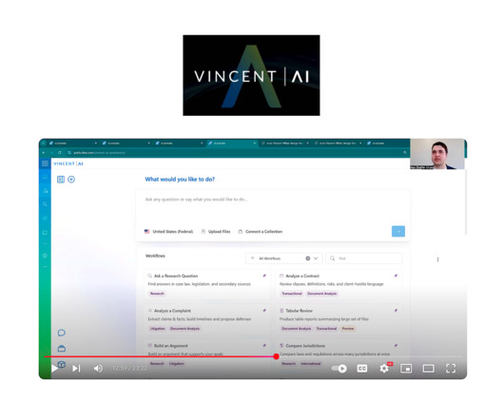Click Connect a Collection option
This screenshot has height=420, width=504.
pos(261,232)
